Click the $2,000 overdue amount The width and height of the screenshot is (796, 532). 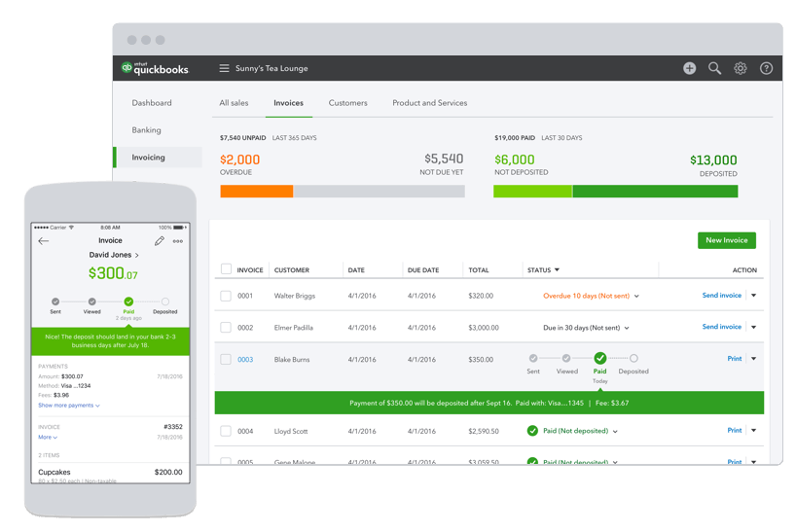(239, 160)
